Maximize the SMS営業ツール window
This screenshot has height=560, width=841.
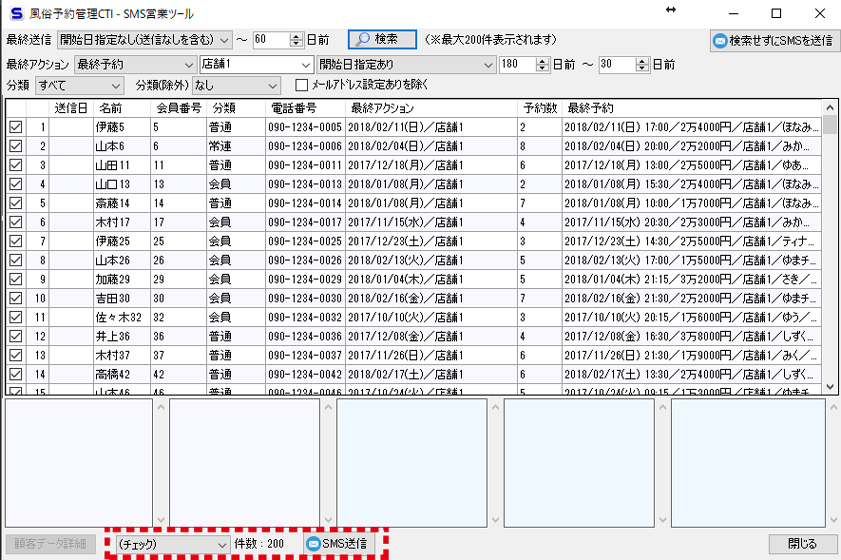coord(776,14)
